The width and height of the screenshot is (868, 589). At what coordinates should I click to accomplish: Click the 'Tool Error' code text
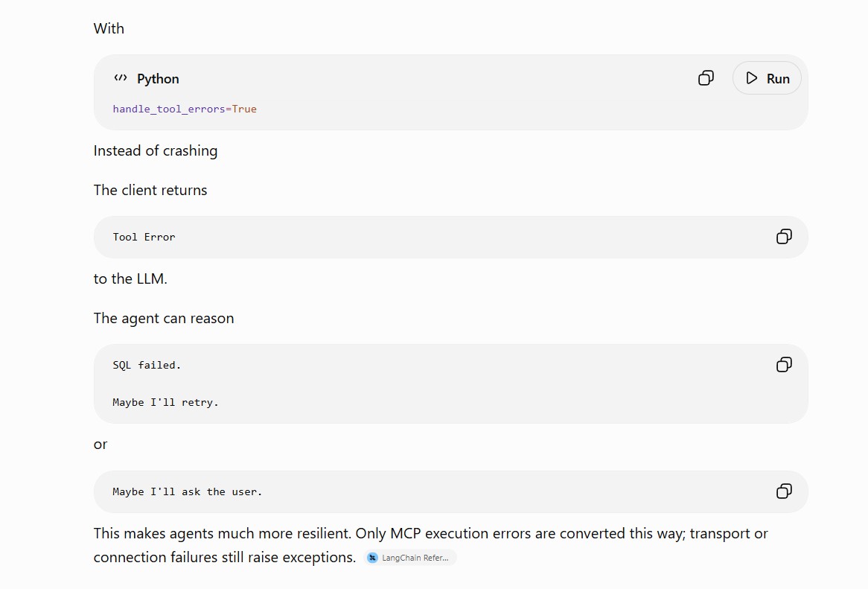[x=144, y=237]
